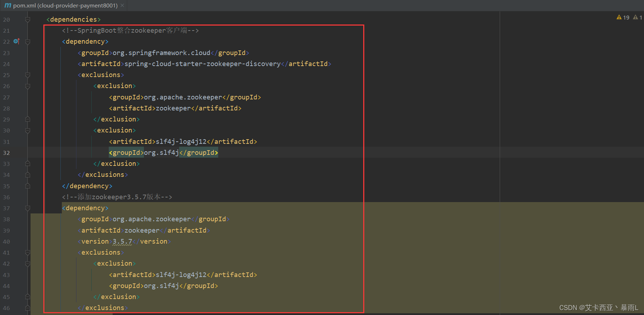Fold the exclusion block at line 30

point(28,130)
